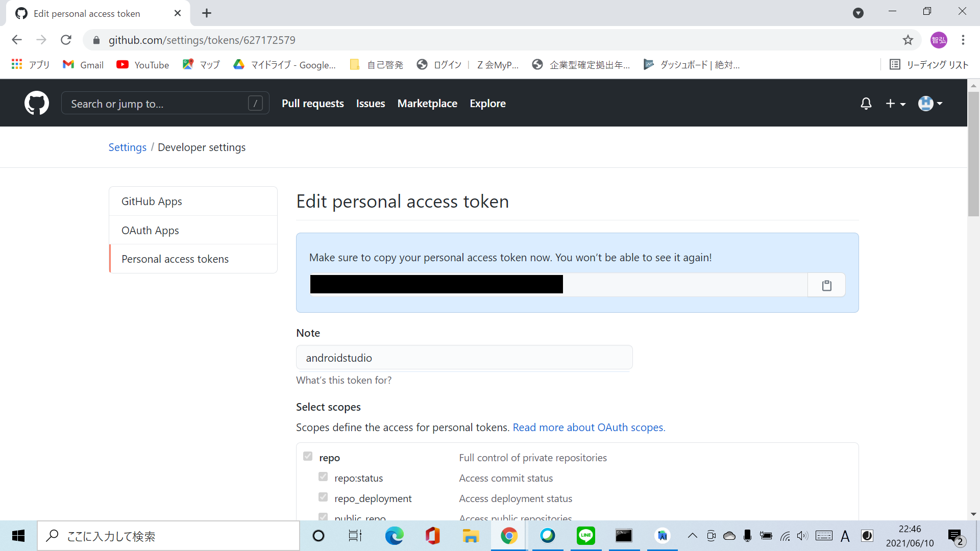Show hidden system tray icons
Viewport: 980px width, 551px height.
pyautogui.click(x=692, y=536)
